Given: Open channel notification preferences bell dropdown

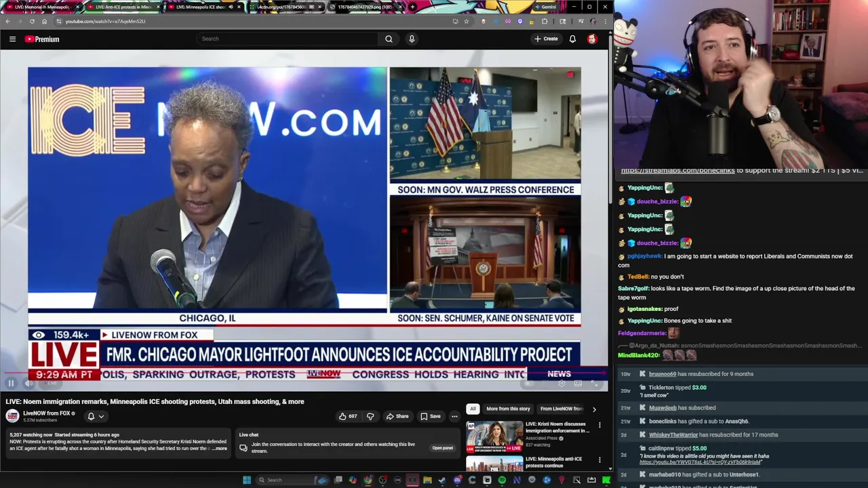Looking at the screenshot, I should pos(95,416).
